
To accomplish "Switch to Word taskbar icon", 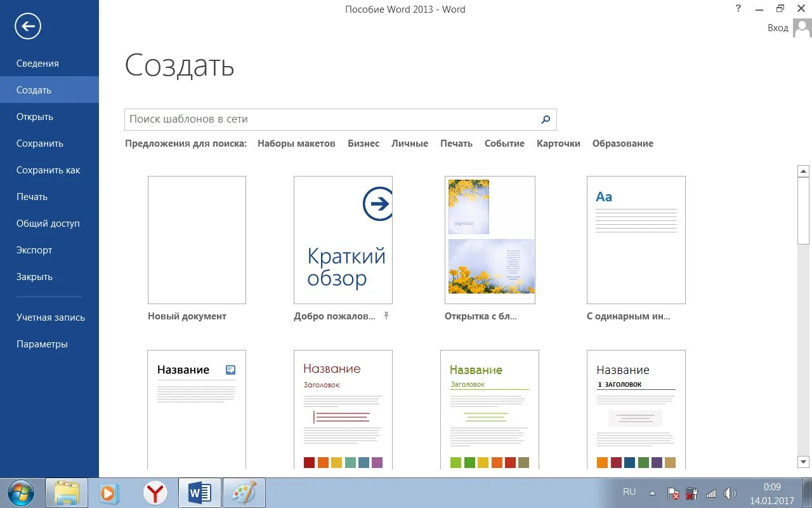I will (x=200, y=493).
